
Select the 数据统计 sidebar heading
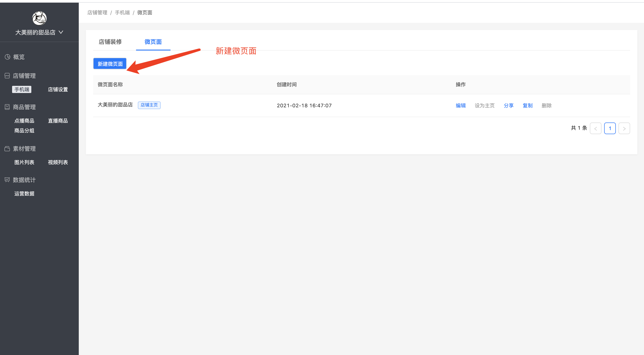click(x=24, y=180)
